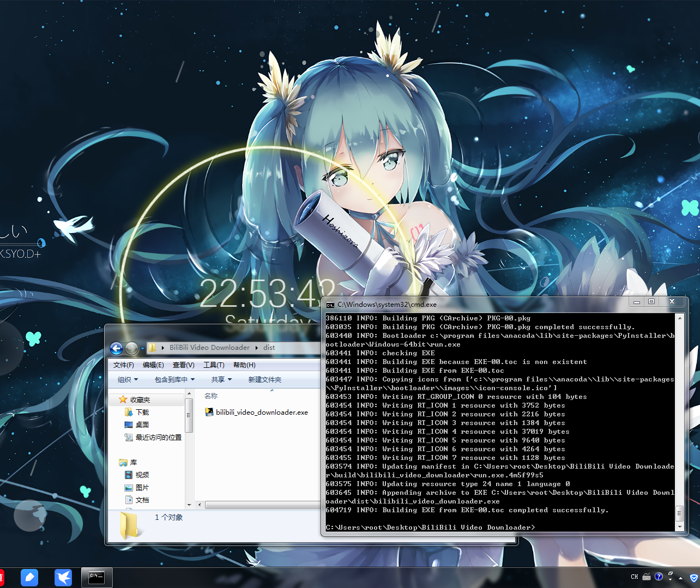
Task: Click the 文档 documents icon
Action: 129,500
